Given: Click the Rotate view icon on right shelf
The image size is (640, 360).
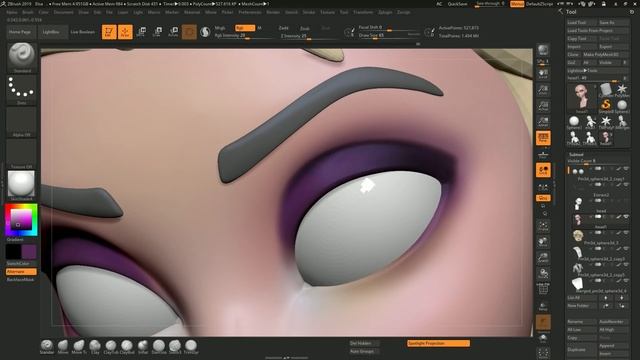Looking at the screenshot, I should coord(543,274).
